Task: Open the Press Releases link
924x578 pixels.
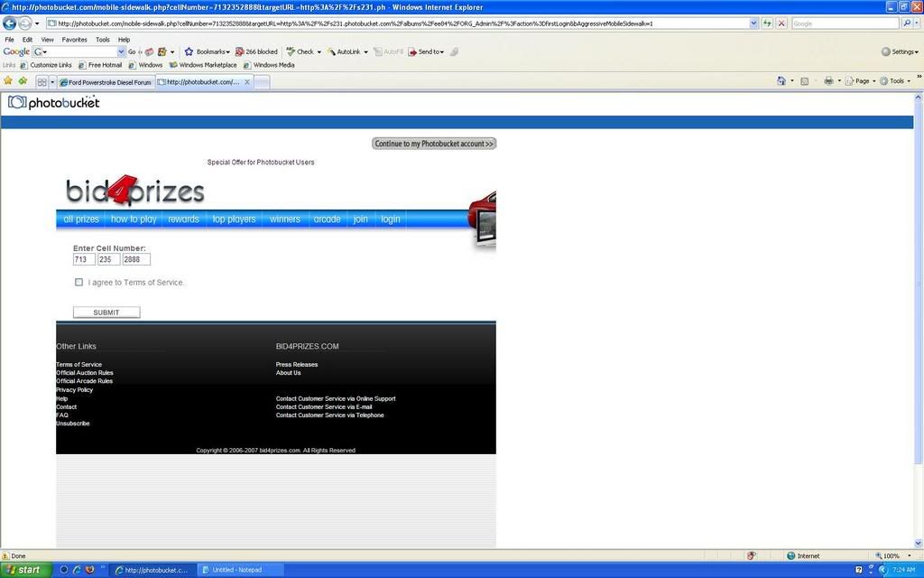Action: (x=297, y=365)
